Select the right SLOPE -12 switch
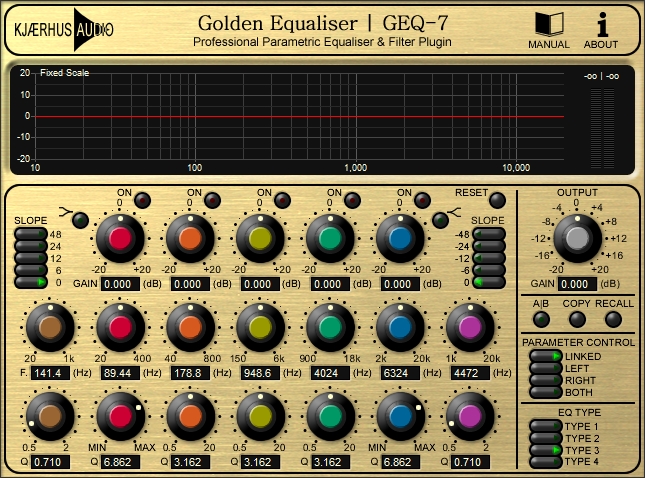Image resolution: width=645 pixels, height=478 pixels. tap(489, 258)
